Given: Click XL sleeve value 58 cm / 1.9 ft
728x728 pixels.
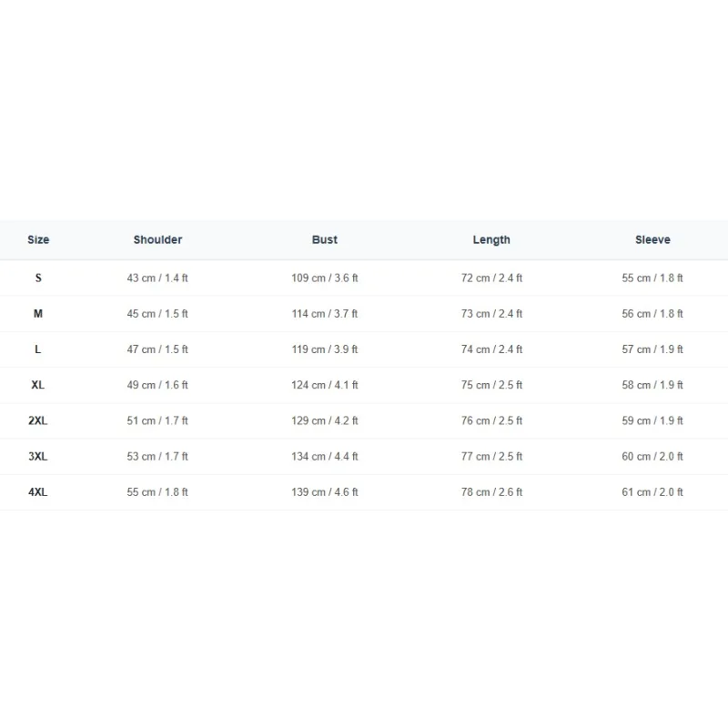Looking at the screenshot, I should point(652,385).
